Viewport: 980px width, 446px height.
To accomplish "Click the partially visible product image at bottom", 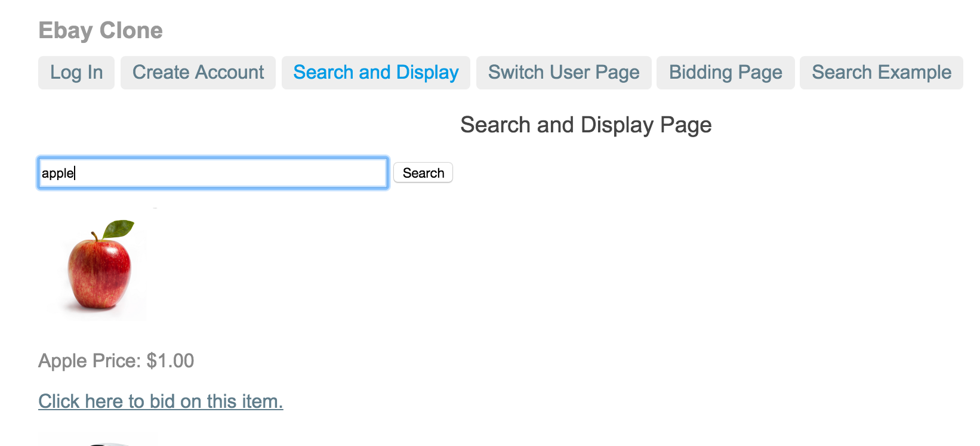I will click(98, 441).
